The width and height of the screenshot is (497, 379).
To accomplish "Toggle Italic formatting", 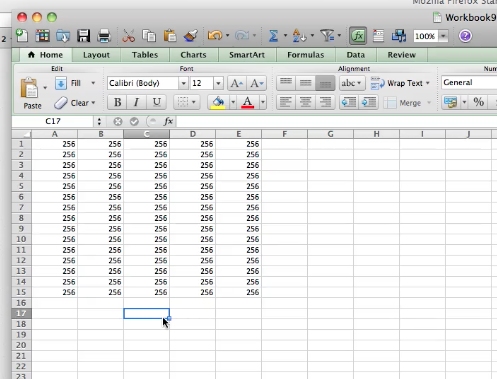I will (136, 102).
